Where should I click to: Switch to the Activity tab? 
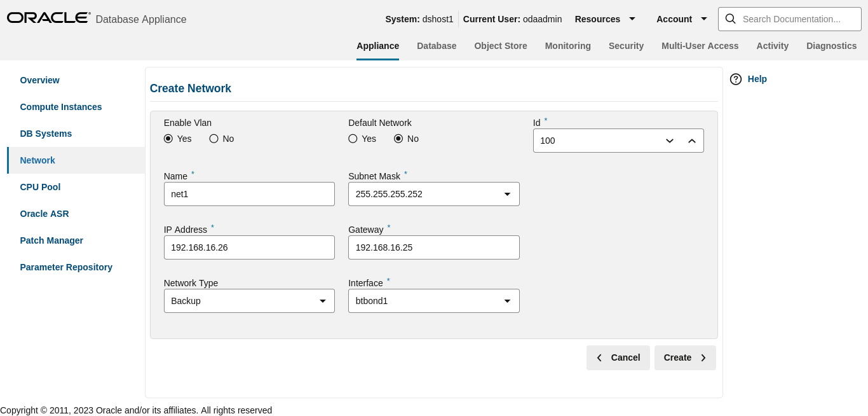point(773,46)
